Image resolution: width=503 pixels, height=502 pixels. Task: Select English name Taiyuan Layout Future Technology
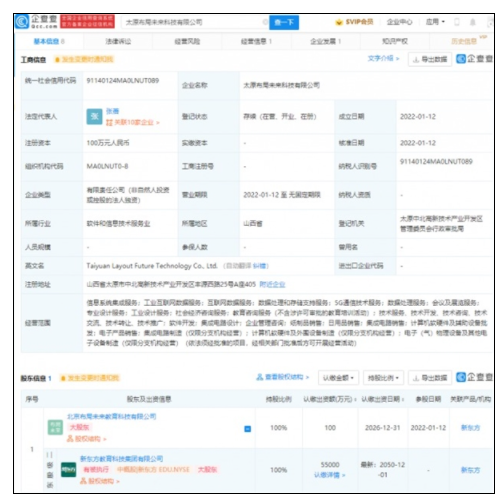click(152, 266)
